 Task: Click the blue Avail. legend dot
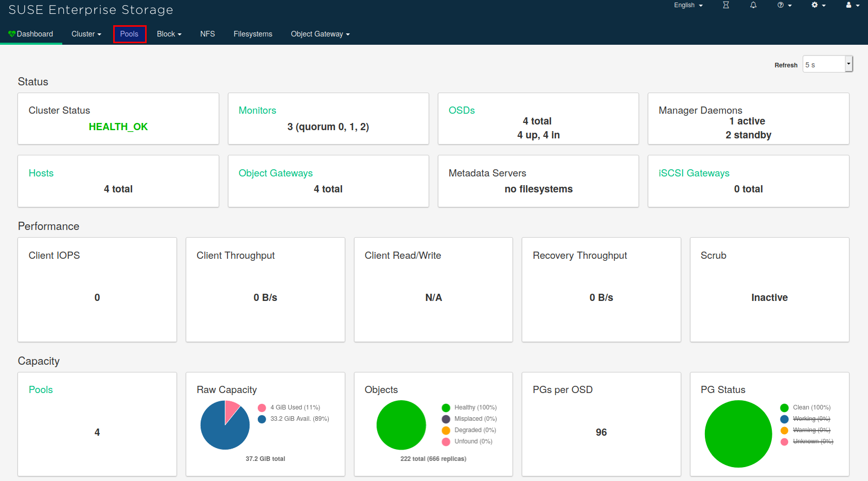[x=262, y=419]
